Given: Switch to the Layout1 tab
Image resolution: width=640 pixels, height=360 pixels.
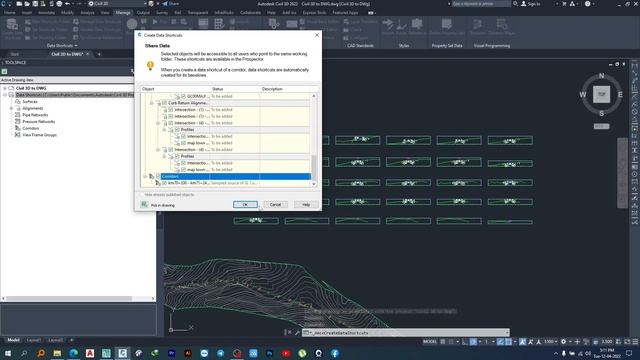Looking at the screenshot, I should click(34, 340).
